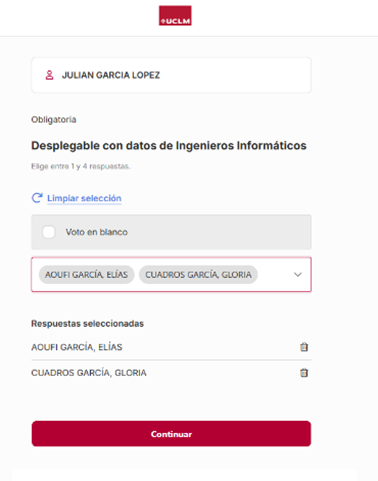Tick the Voto en blanco checkbox
Image resolution: width=378 pixels, height=481 pixels.
coord(49,232)
